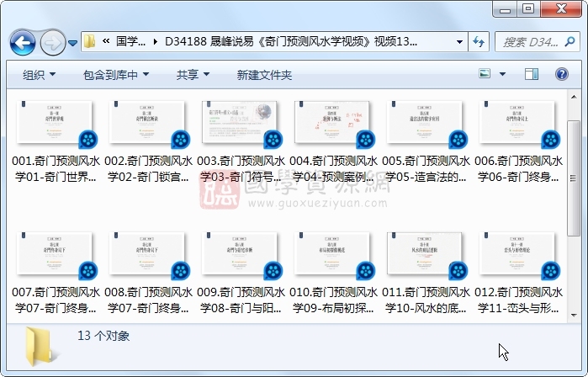Click file name 001.奇门预测风水学01
The width and height of the screenshot is (588, 377).
click(x=56, y=169)
